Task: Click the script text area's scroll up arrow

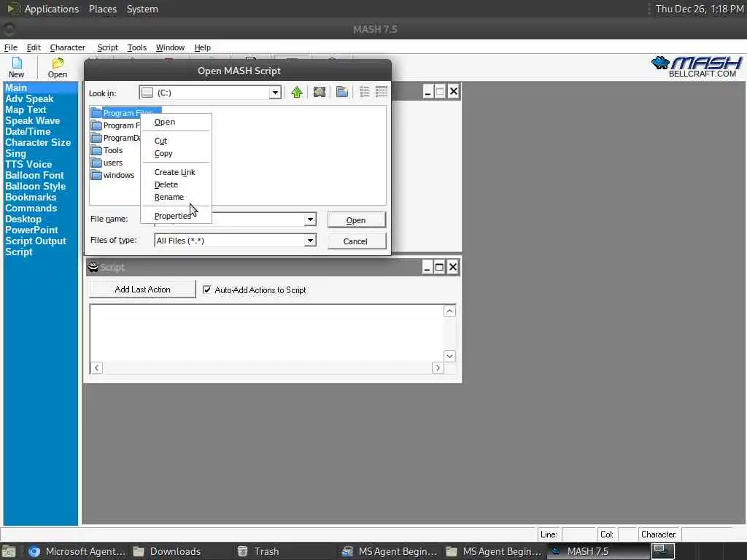Action: 449,311
